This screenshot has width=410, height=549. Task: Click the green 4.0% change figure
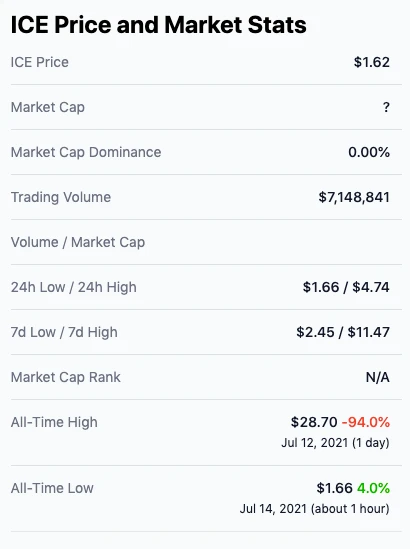tap(373, 488)
